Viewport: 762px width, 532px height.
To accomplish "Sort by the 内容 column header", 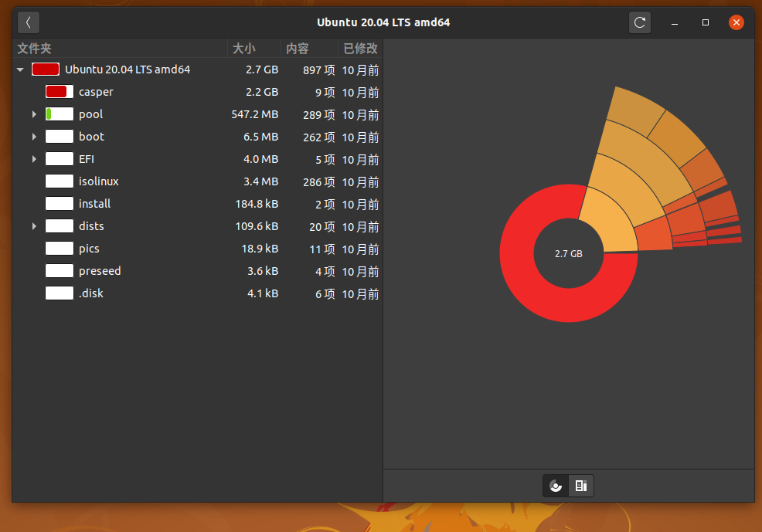I will click(309, 49).
